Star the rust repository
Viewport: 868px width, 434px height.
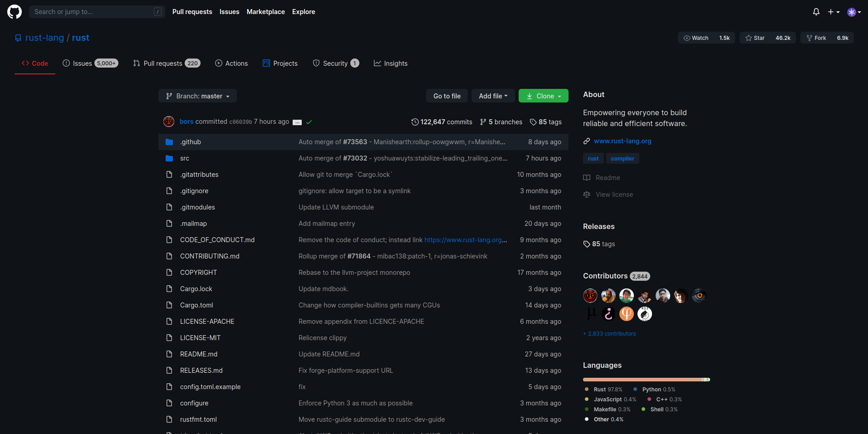click(x=755, y=38)
